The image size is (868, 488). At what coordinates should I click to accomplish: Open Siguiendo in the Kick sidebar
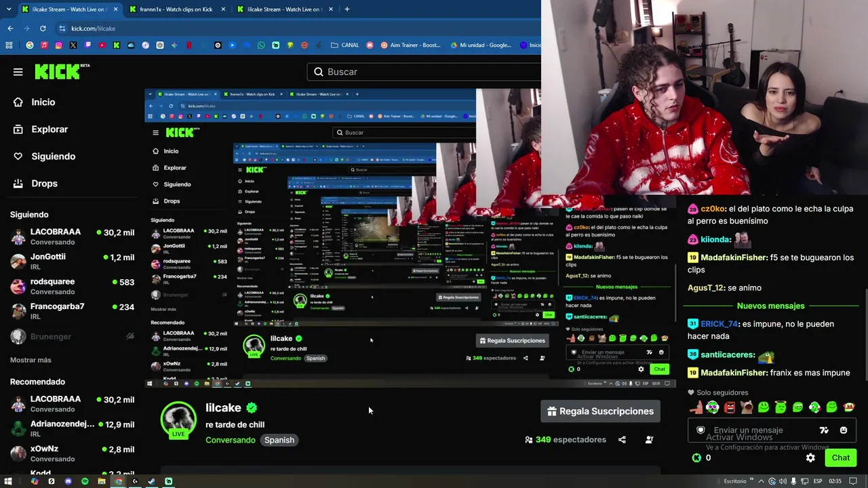pyautogui.click(x=45, y=157)
